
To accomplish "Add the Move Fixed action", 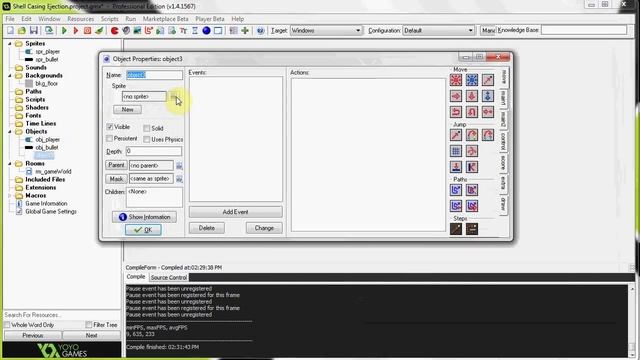I will tap(456, 80).
